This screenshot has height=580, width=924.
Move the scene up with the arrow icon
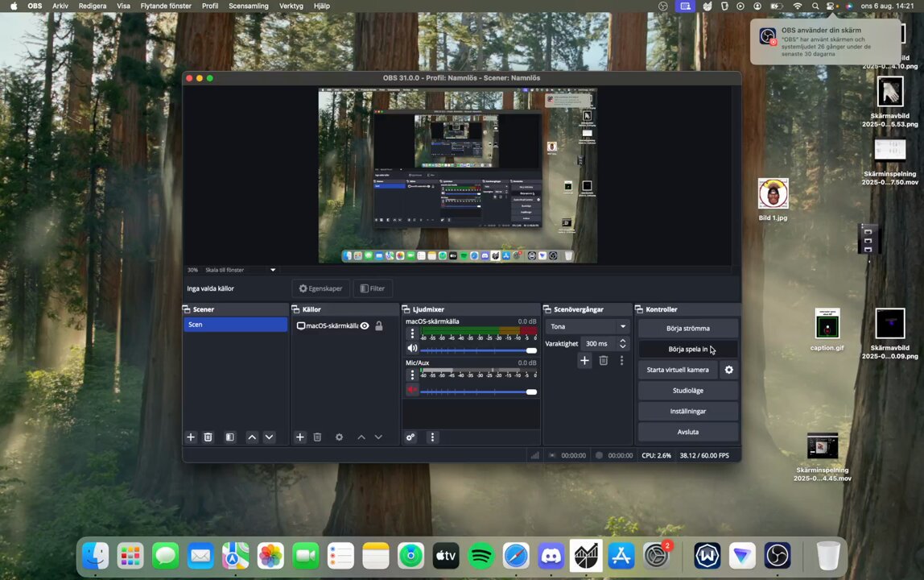[252, 437]
